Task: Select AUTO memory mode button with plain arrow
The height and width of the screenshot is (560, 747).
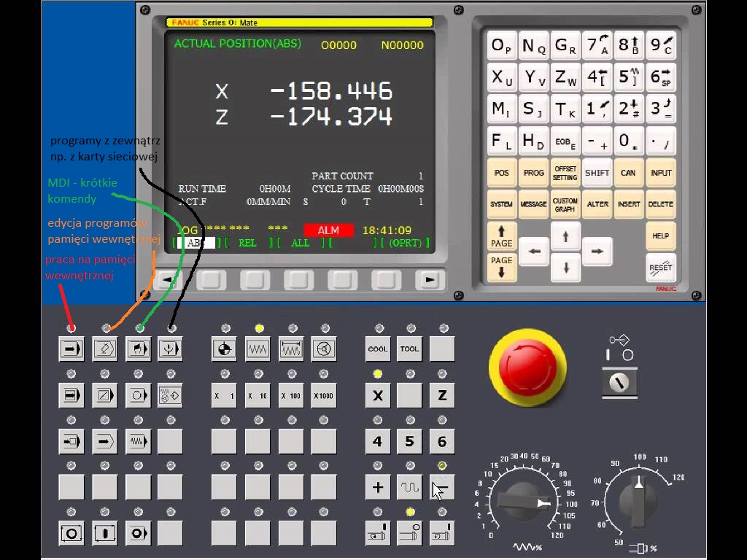Action: pyautogui.click(x=71, y=349)
